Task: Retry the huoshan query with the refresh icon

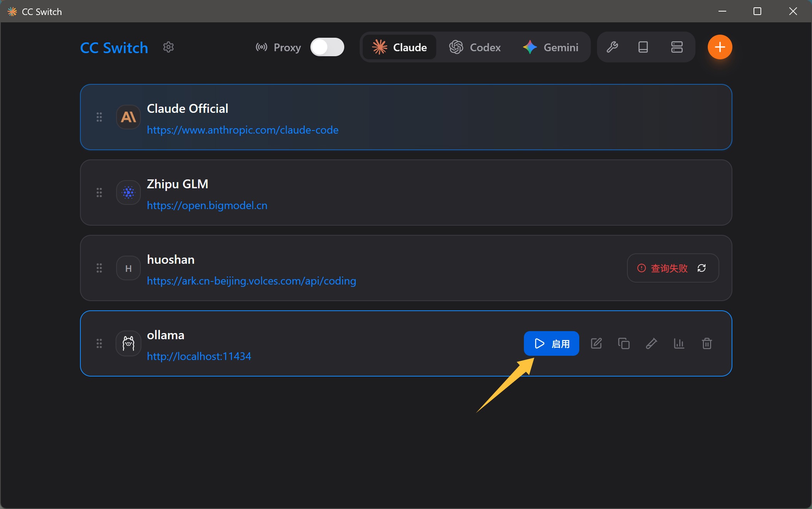Action: (x=702, y=268)
